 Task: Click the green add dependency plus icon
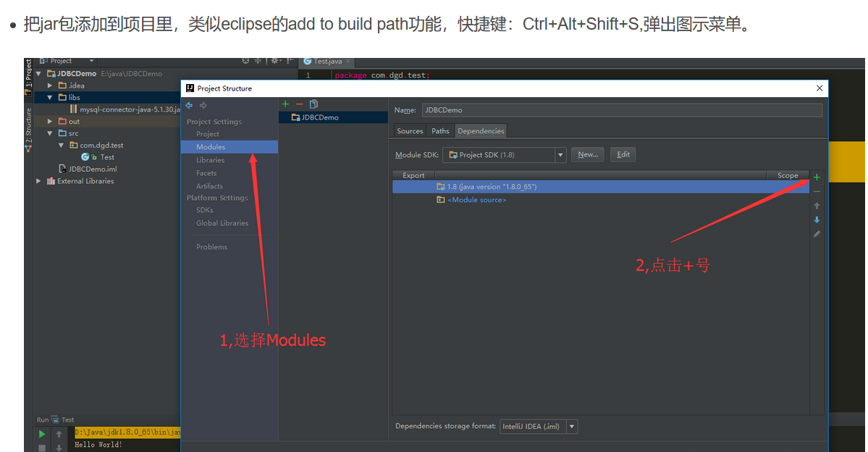tap(817, 177)
